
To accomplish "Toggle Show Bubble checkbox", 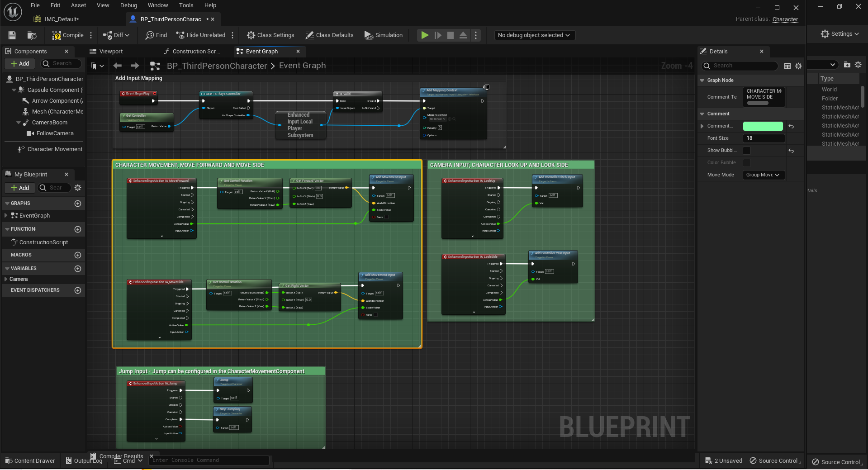I will 747,151.
